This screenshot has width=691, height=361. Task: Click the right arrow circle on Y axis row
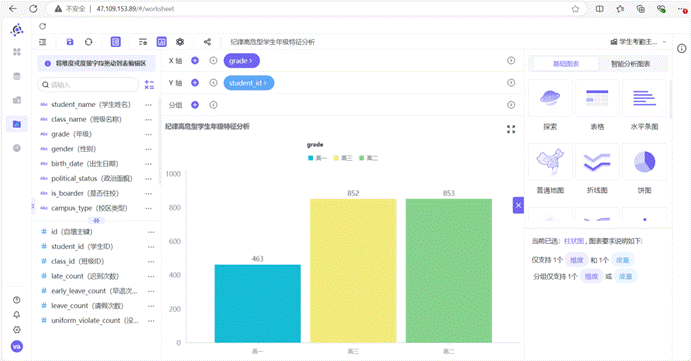(511, 83)
